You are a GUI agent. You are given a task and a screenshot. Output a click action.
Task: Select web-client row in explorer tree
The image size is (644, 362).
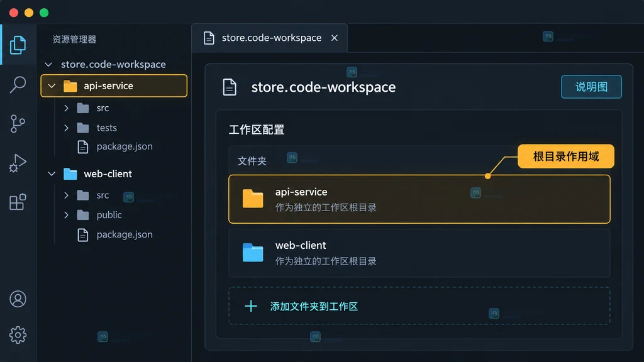tap(114, 174)
